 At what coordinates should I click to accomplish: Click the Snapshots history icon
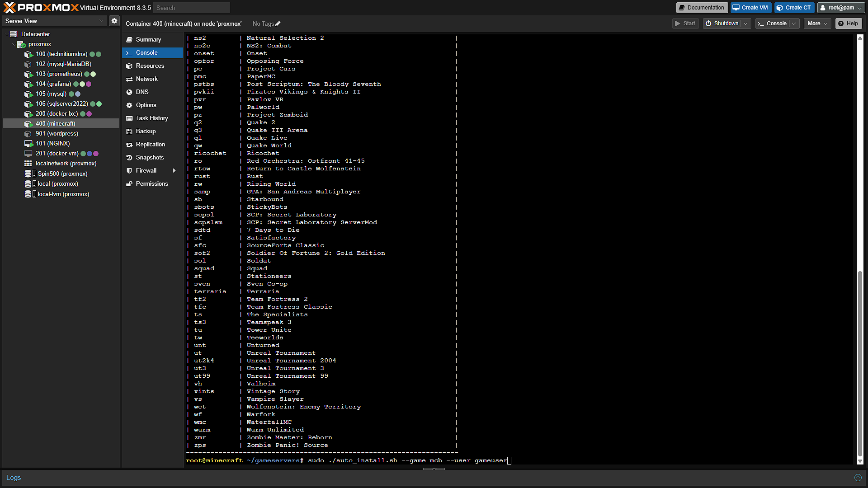(129, 158)
